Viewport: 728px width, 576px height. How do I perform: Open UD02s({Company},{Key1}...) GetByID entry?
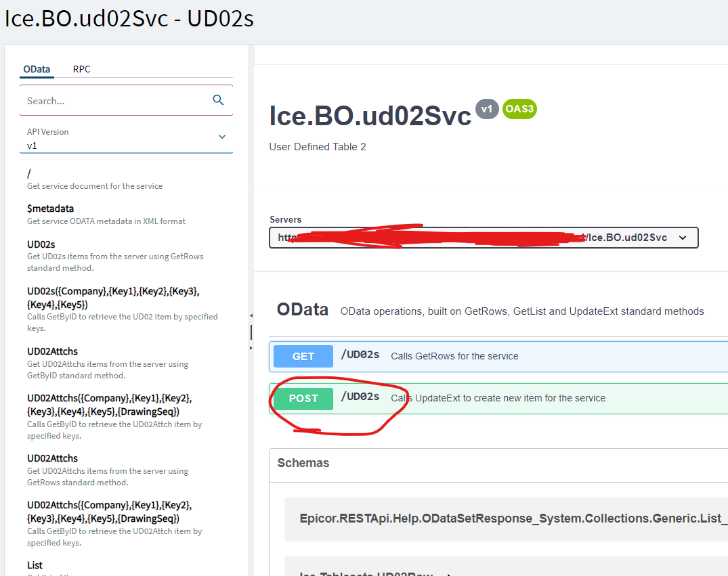click(x=123, y=309)
